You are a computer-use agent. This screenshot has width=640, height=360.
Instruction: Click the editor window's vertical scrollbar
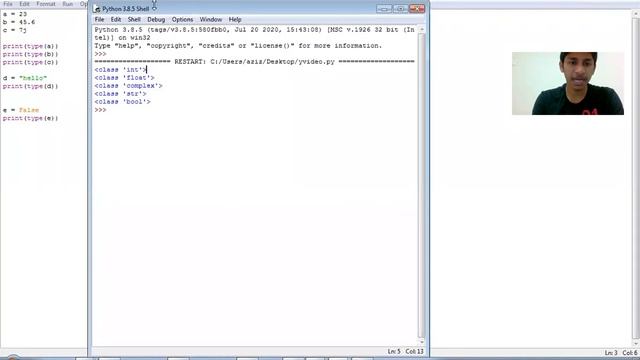tap(636, 178)
